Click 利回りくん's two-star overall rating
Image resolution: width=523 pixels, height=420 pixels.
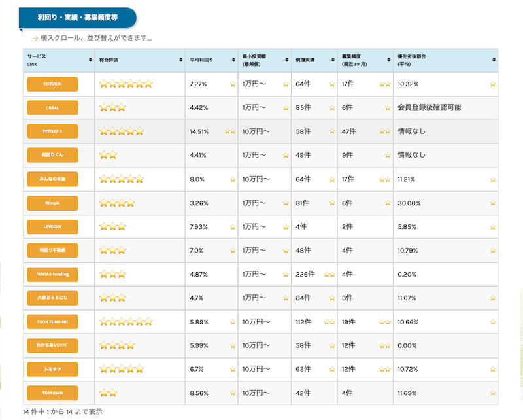coord(109,155)
